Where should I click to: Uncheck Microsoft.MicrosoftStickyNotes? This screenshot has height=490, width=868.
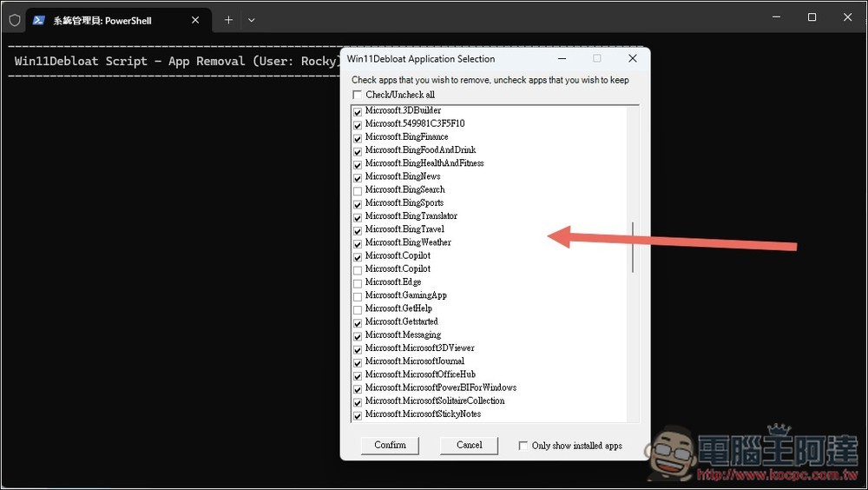click(358, 416)
